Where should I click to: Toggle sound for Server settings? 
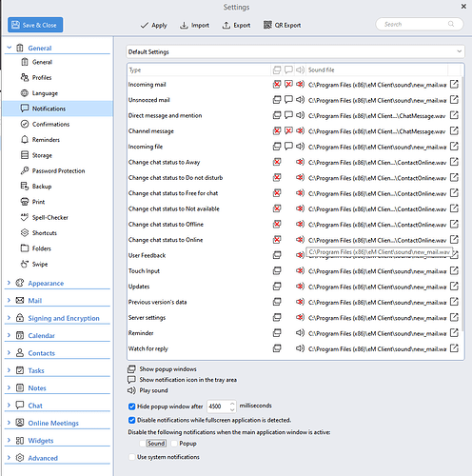click(x=300, y=318)
